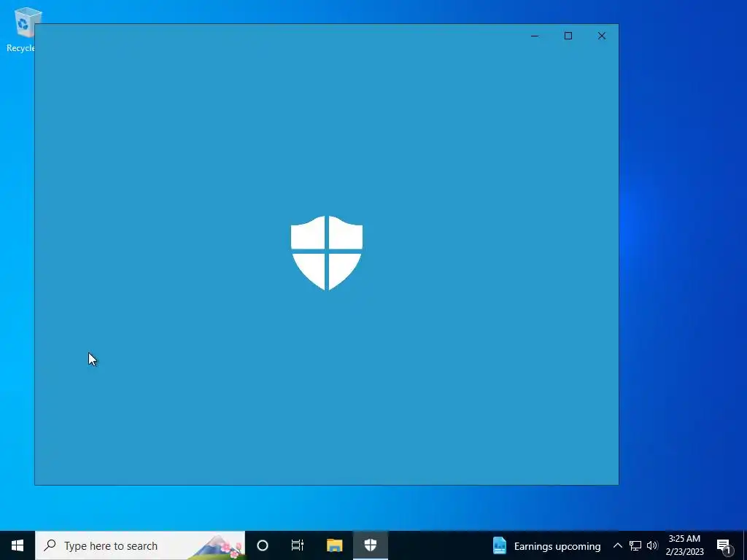Screen dimensions: 747x560
Task: Launch File Explorer from the taskbar
Action: pos(334,545)
